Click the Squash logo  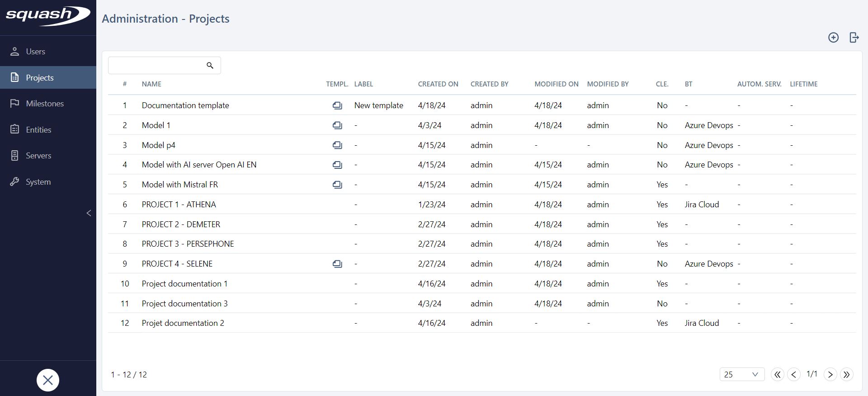47,16
